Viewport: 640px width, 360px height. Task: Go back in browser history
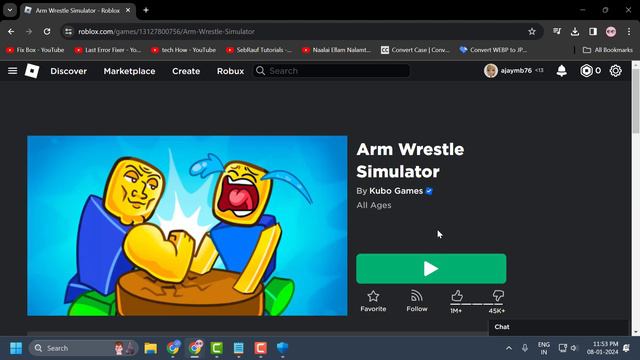tap(11, 31)
